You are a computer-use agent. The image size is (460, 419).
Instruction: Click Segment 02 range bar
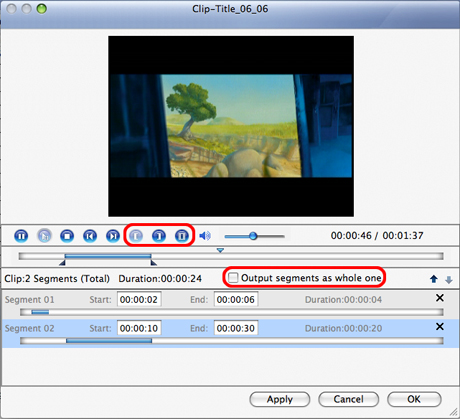pos(109,341)
